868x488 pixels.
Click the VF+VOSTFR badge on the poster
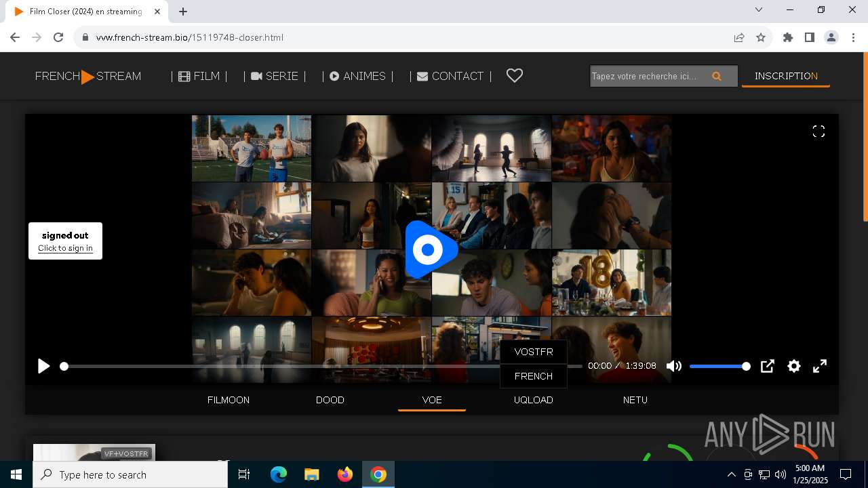point(127,453)
